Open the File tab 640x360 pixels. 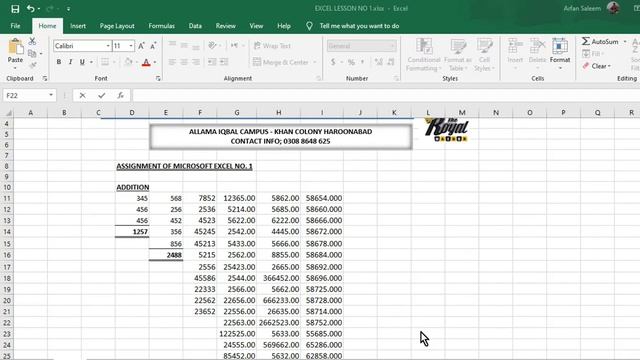click(16, 26)
